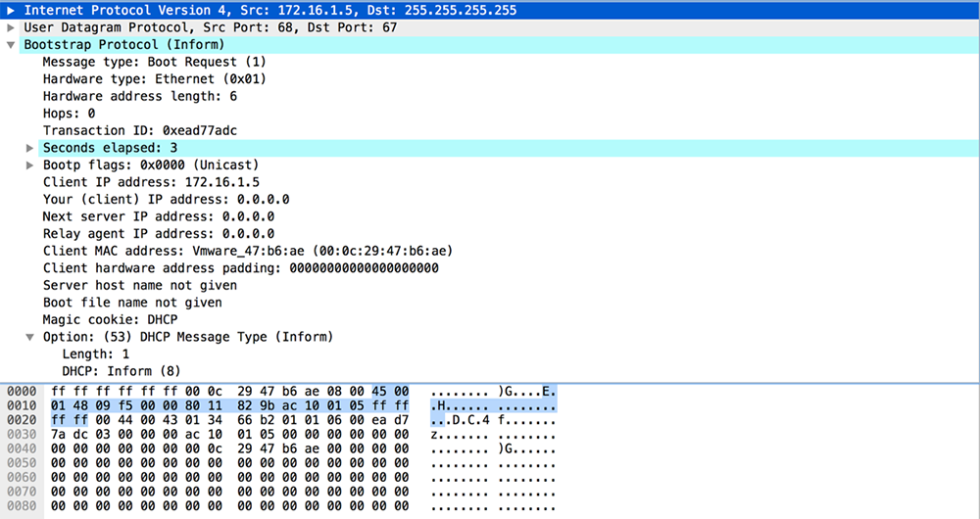Select Server host name not given
Image resolution: width=980 pixels, height=519 pixels.
(140, 285)
